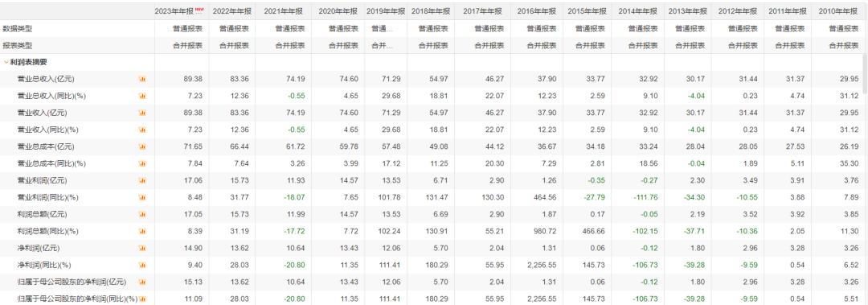Image resolution: width=868 pixels, height=305 pixels.
Task: Open chart icon for 利润总额(亿元) row
Action: pyautogui.click(x=142, y=215)
